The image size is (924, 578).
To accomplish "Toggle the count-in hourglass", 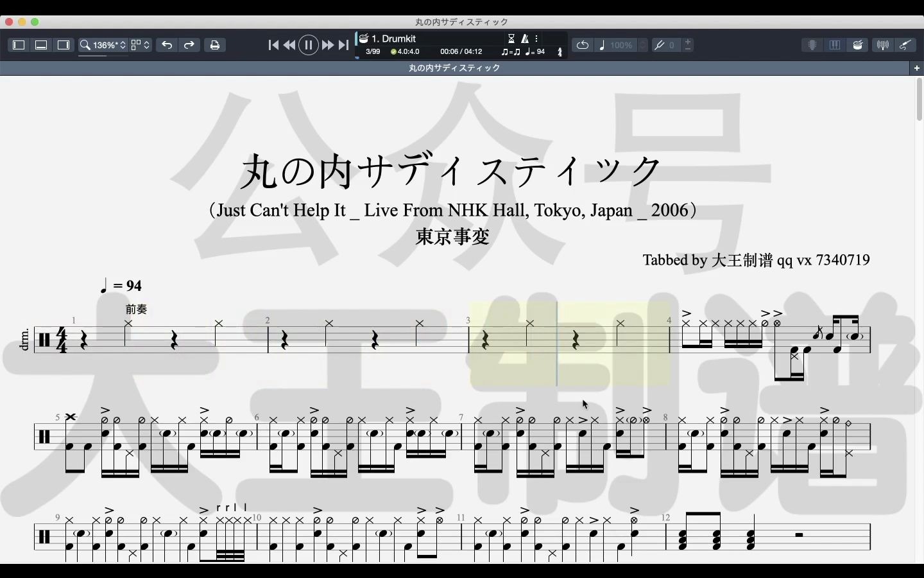I will click(511, 39).
